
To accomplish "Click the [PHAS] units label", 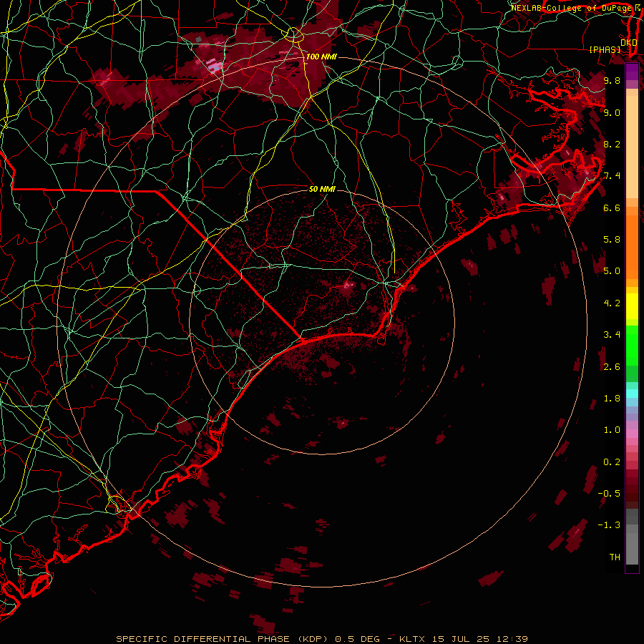I will pos(605,50).
